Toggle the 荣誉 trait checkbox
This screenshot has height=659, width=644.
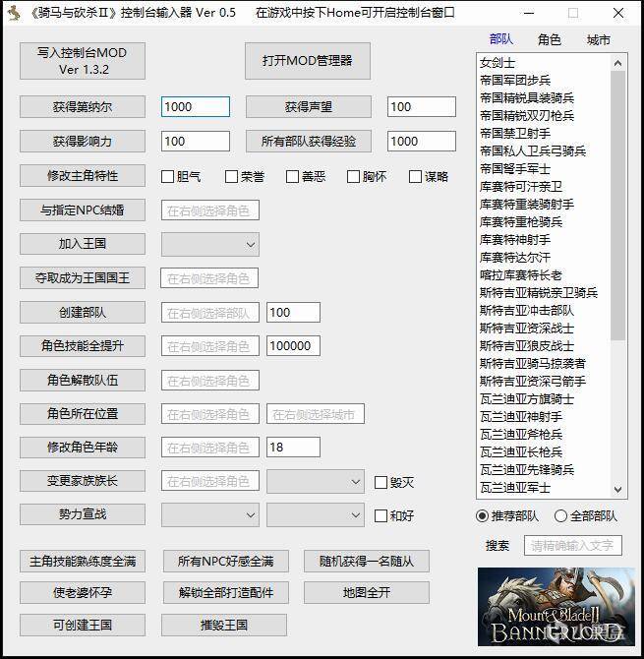coord(231,176)
